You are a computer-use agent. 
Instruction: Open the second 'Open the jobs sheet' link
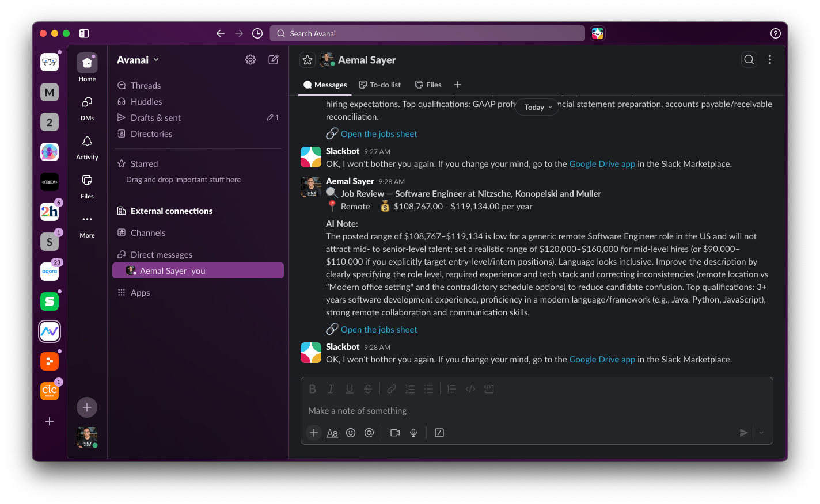(379, 329)
